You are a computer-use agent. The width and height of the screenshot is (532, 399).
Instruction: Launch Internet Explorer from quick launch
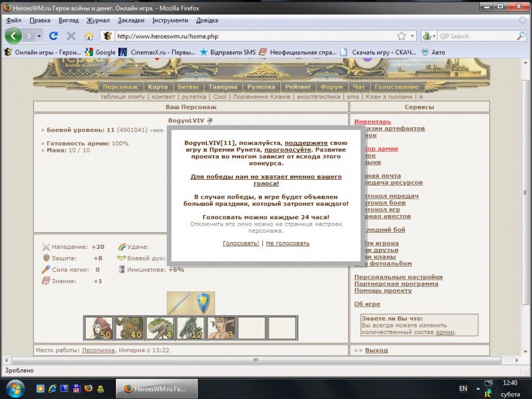[x=52, y=388]
